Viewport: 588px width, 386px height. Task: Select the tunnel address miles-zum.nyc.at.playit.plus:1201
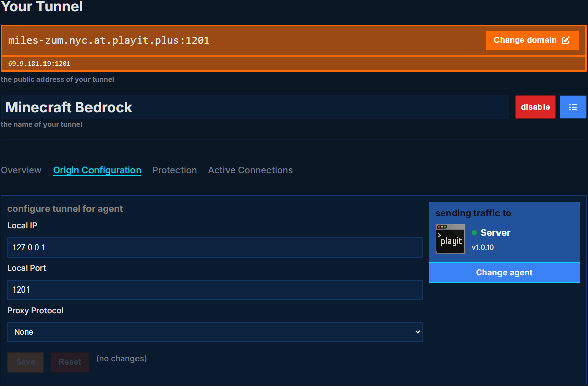coord(109,40)
